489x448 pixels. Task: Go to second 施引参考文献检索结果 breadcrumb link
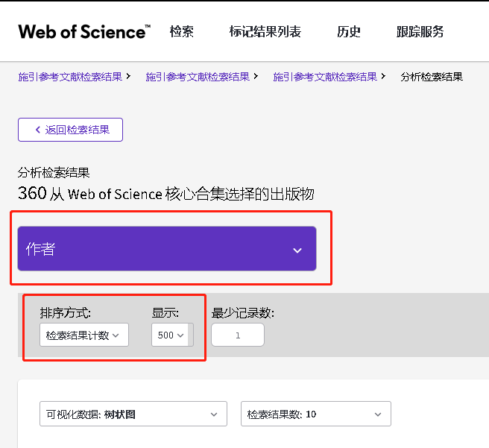[x=198, y=77]
